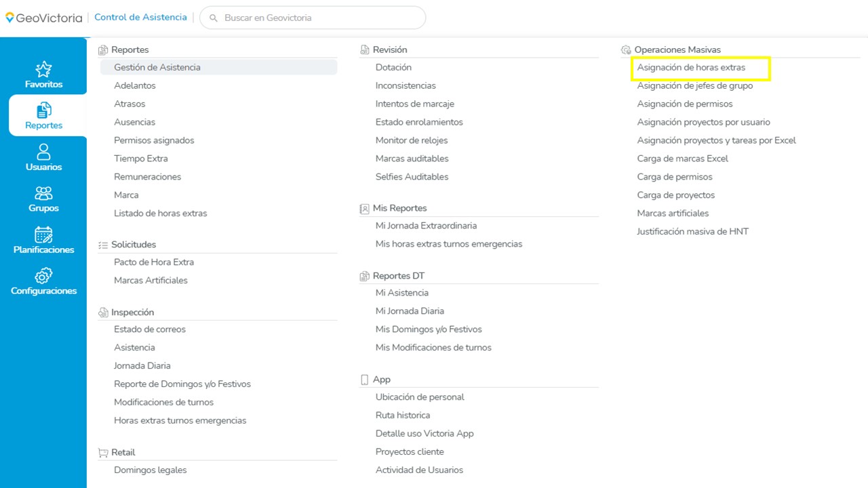Open Justificación masiva de HNT
This screenshot has width=868, height=488.
click(x=692, y=232)
